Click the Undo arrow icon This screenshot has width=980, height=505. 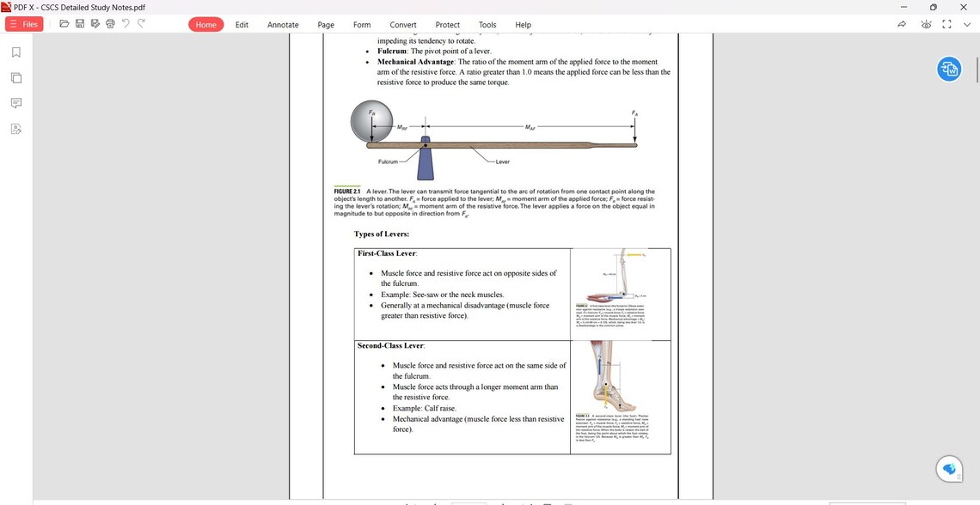pyautogui.click(x=126, y=24)
